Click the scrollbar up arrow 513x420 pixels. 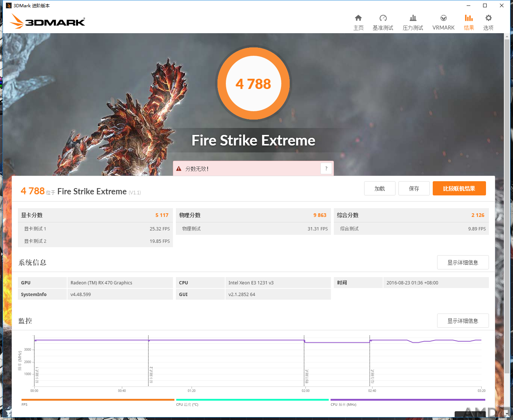click(507, 36)
